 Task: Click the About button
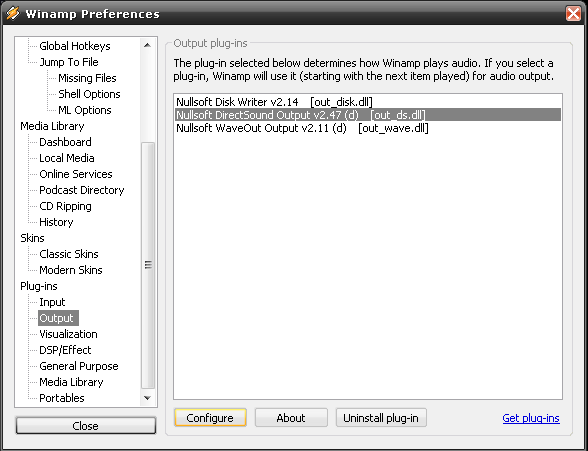(x=291, y=418)
